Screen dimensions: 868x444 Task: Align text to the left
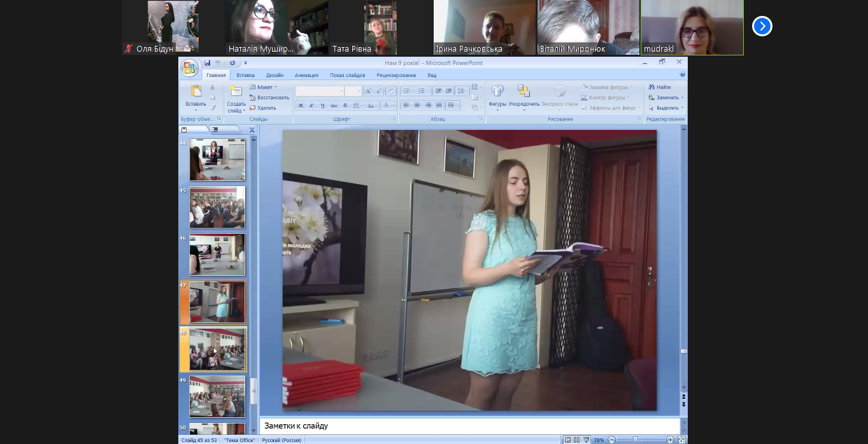point(406,106)
